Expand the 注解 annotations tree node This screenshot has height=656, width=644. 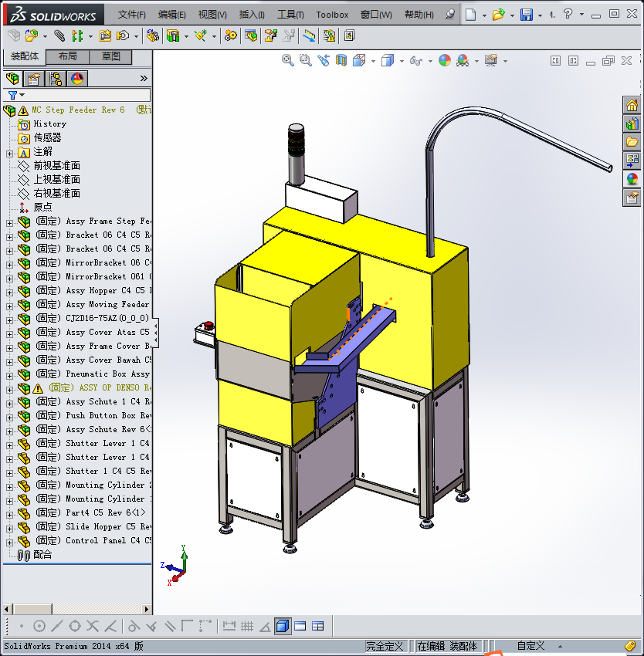coord(9,152)
